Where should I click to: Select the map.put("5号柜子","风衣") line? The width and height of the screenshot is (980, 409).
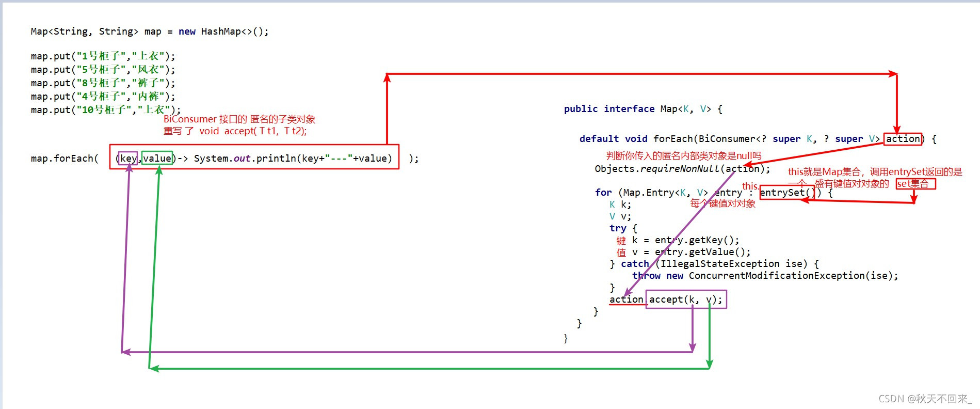click(103, 69)
